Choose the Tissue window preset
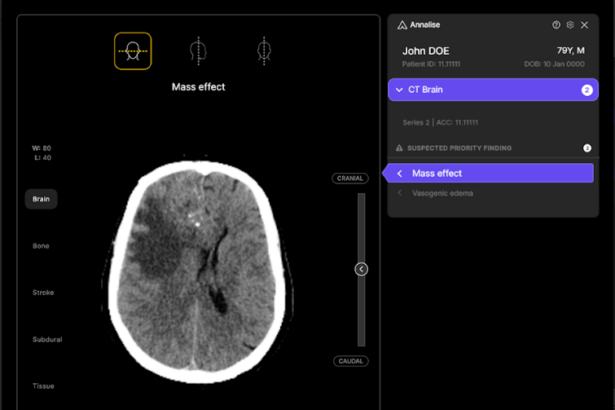Screen dimensions: 615x410 coord(43,386)
